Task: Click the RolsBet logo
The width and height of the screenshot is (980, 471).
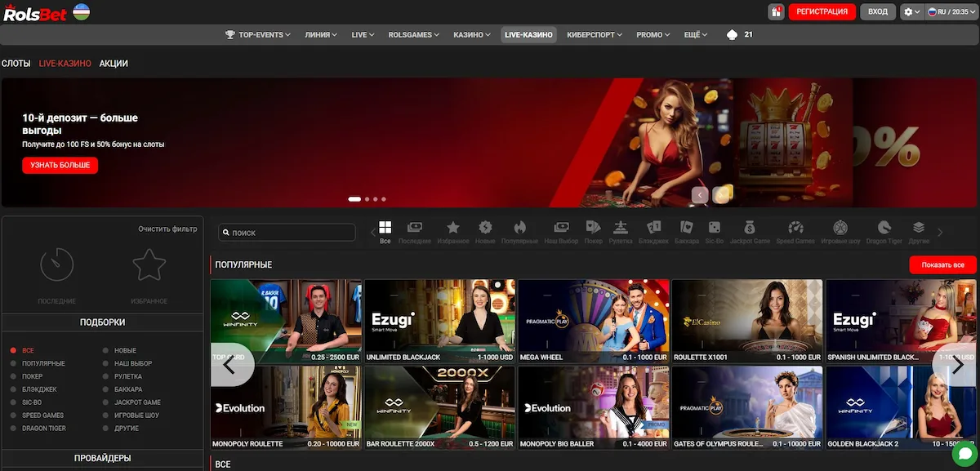Action: click(34, 11)
